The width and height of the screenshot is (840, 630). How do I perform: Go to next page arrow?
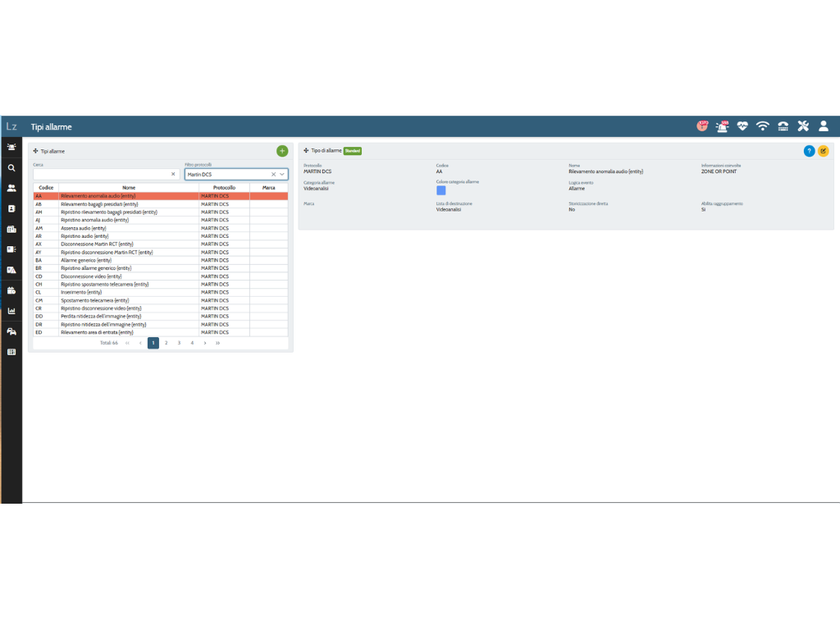[x=204, y=343]
